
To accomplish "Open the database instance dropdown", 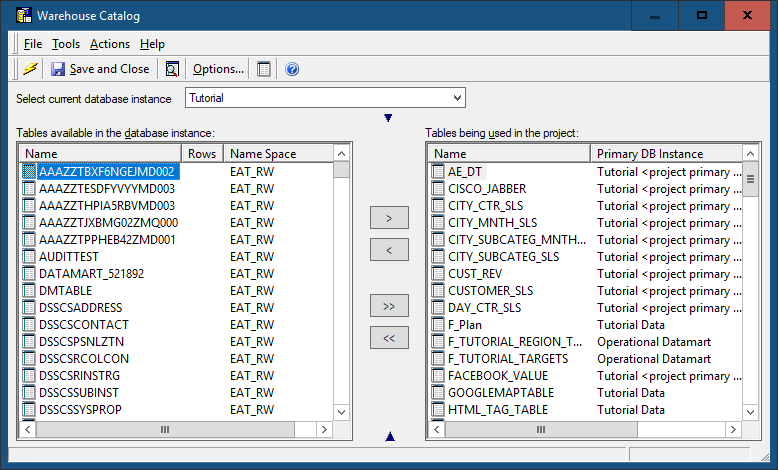I will click(x=457, y=98).
